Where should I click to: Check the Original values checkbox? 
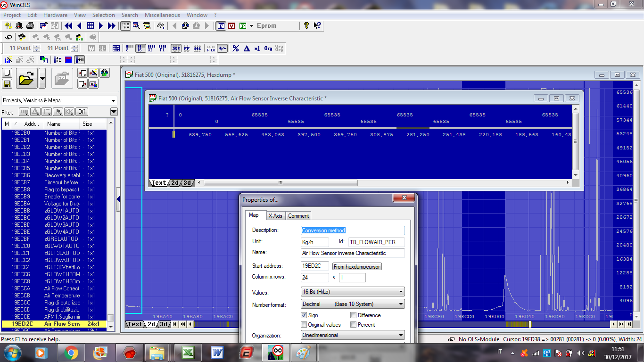click(304, 325)
